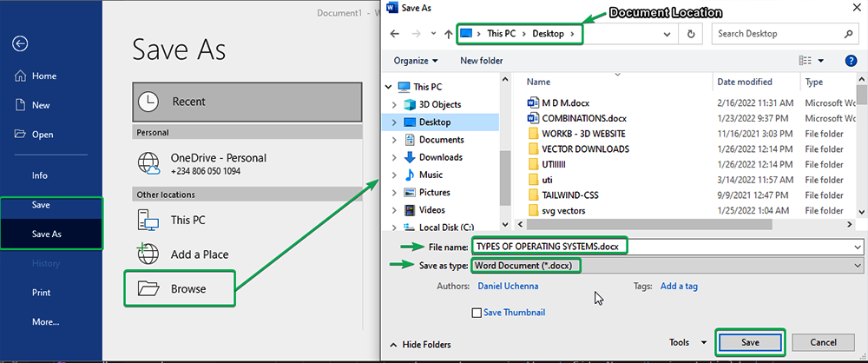868x363 pixels.
Task: Select the svg vectors folder
Action: [x=563, y=211]
